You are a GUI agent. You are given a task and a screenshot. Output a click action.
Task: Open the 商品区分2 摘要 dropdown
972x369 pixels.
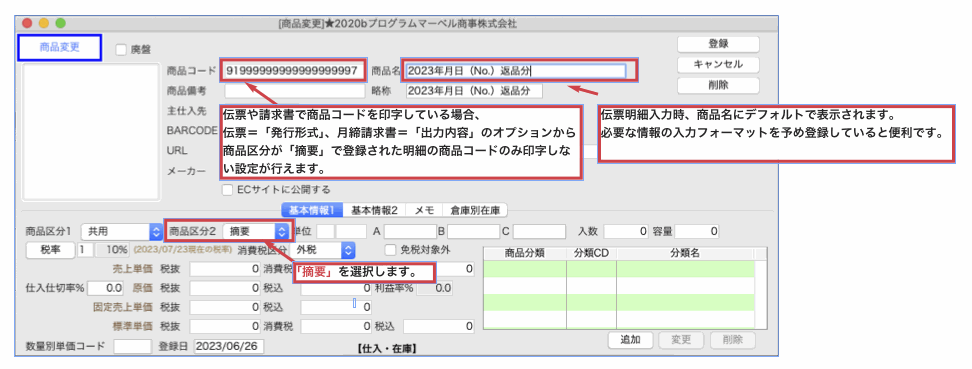pyautogui.click(x=256, y=232)
